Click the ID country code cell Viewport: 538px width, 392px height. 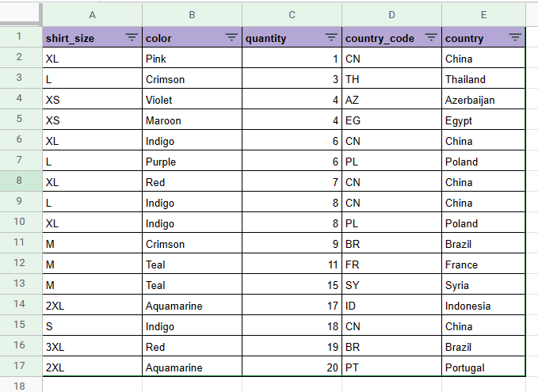click(392, 305)
